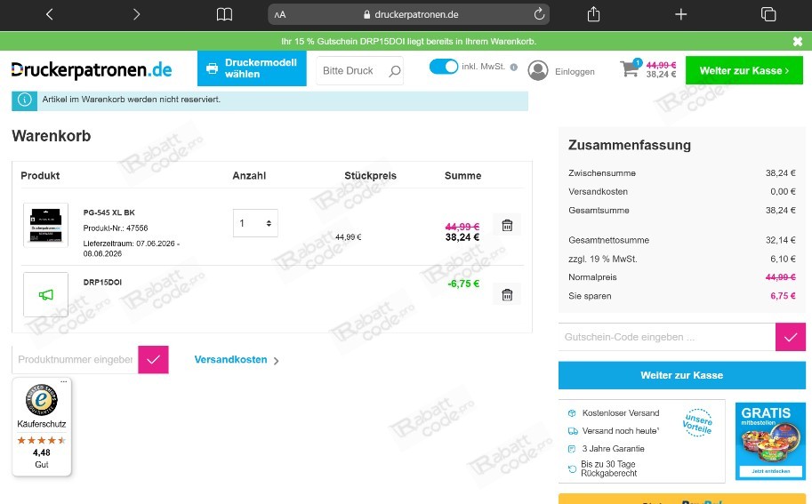The width and height of the screenshot is (812, 504).
Task: Click blue Weiter zur Kasse summary button
Action: tap(681, 375)
